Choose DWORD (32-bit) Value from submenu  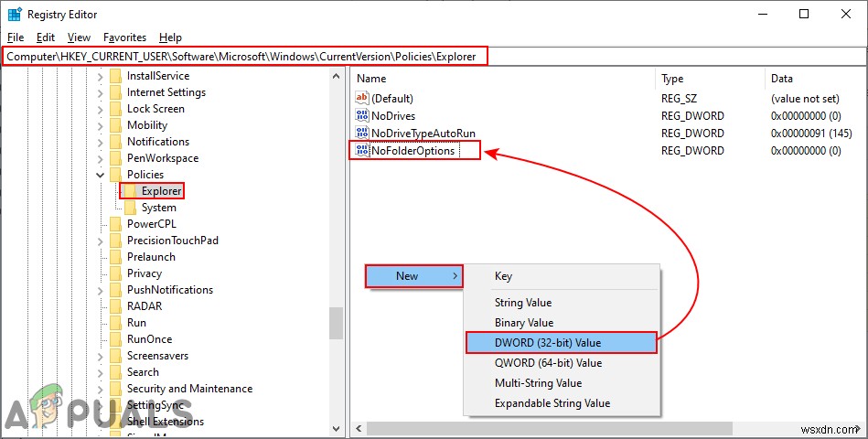click(562, 343)
